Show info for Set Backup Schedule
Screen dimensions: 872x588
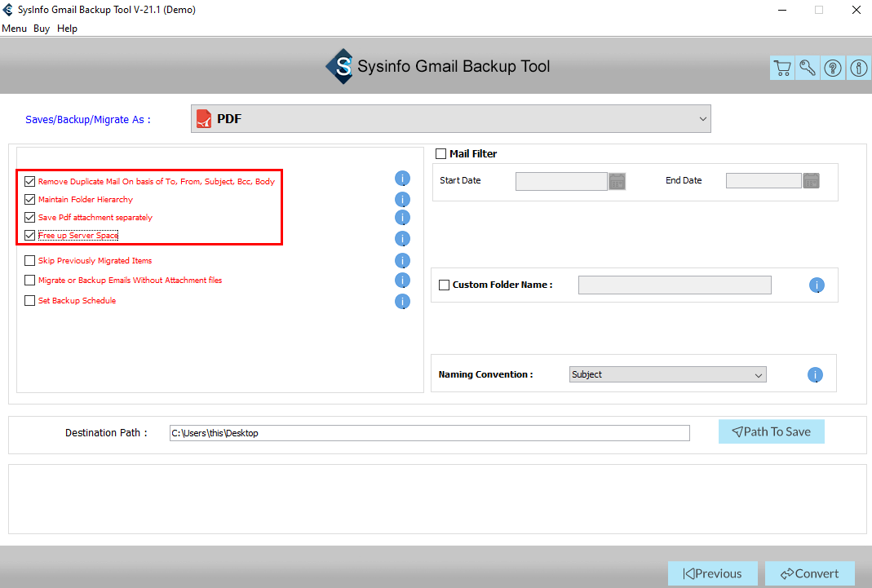402,301
